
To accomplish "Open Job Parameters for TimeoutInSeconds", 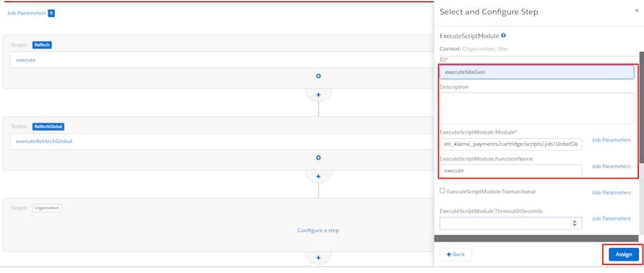I will coord(611,219).
